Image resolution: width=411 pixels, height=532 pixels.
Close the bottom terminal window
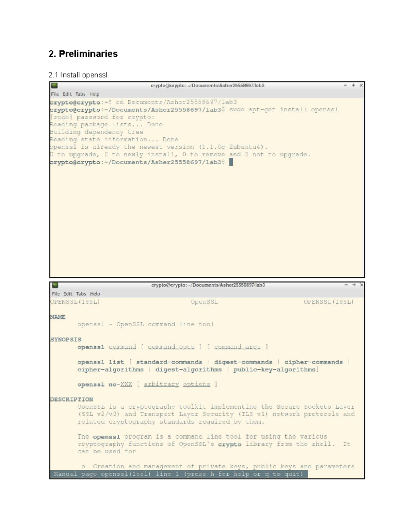point(362,285)
